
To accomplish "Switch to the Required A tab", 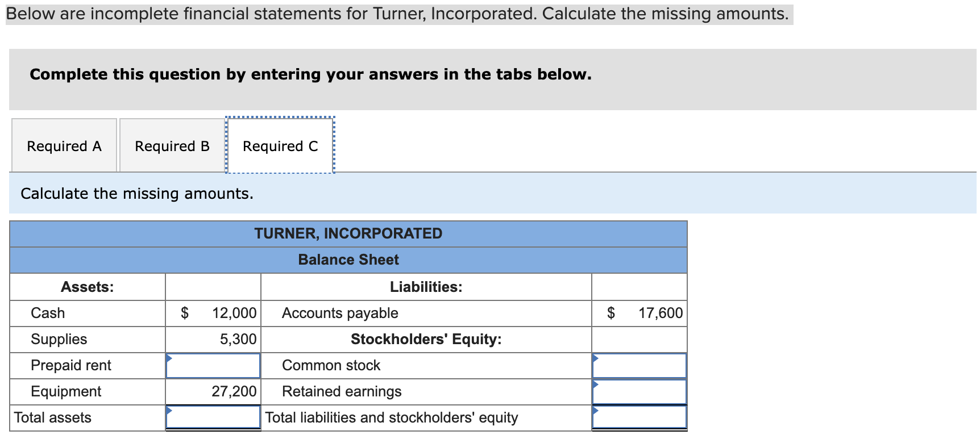I will pos(63,145).
